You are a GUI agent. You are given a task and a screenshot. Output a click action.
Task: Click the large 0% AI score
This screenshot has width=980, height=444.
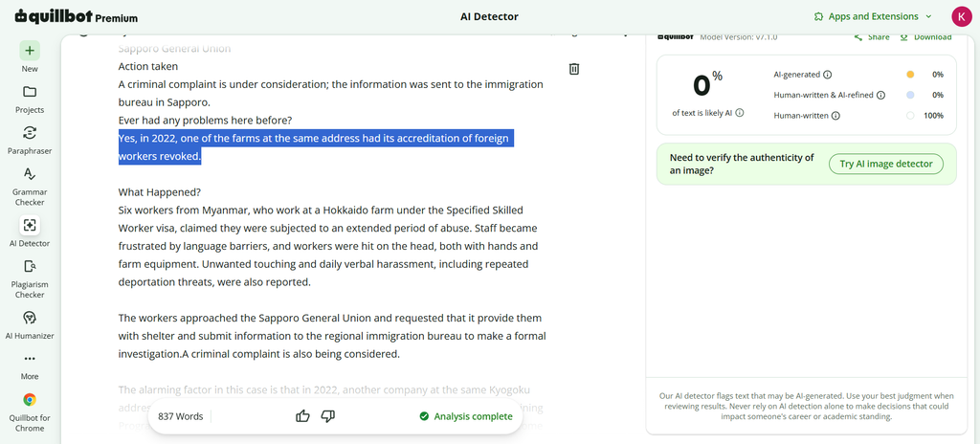click(x=707, y=84)
